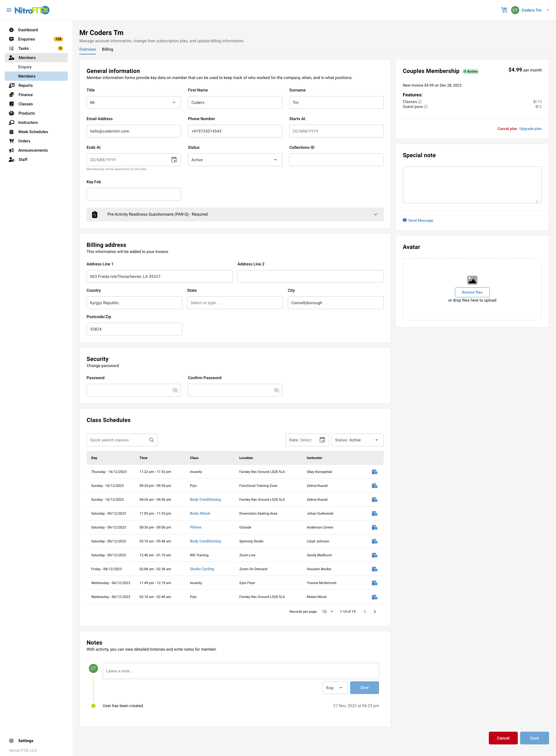The height and width of the screenshot is (756, 556).
Task: Open the calendar icon in the Date filter
Action: coord(322,440)
